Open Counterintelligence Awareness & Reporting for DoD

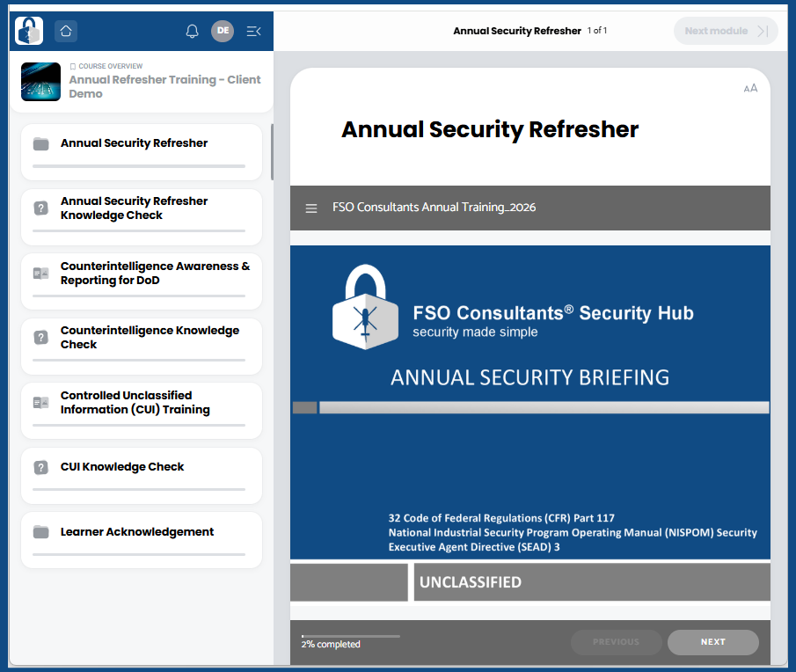tap(142, 281)
